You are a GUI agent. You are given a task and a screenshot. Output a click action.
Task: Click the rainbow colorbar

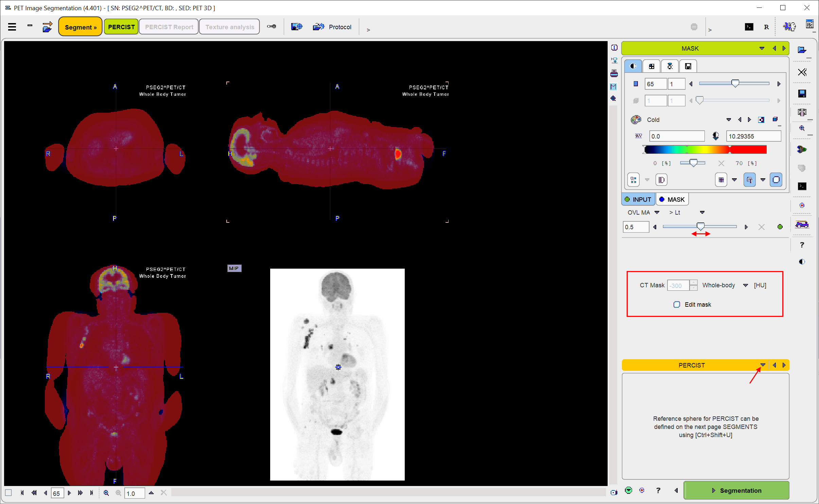(705, 149)
